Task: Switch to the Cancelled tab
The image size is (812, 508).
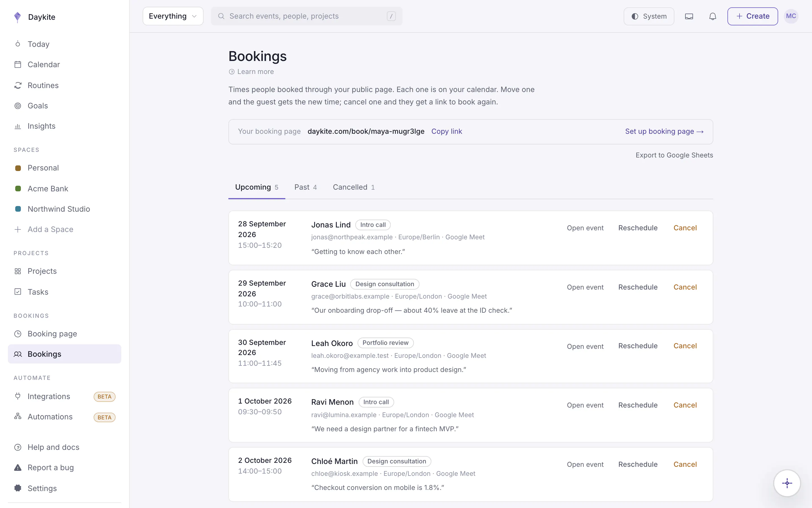Action: pos(354,187)
